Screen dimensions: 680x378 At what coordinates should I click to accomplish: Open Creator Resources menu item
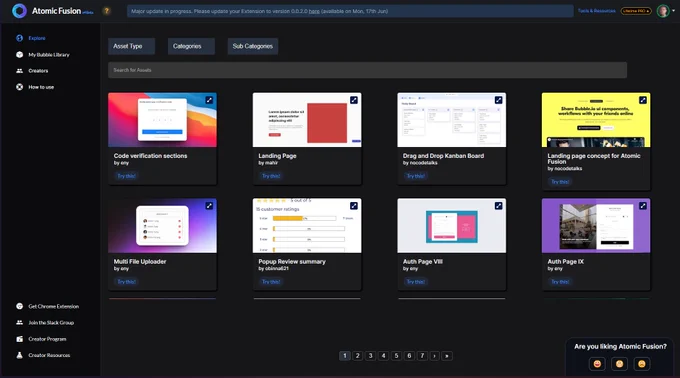[x=49, y=355]
